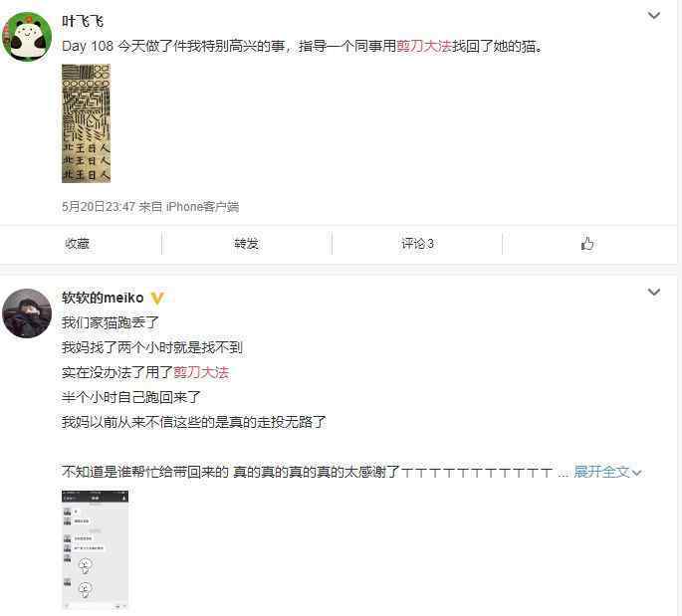
Task: Click 转发 to repost
Action: pos(246,244)
